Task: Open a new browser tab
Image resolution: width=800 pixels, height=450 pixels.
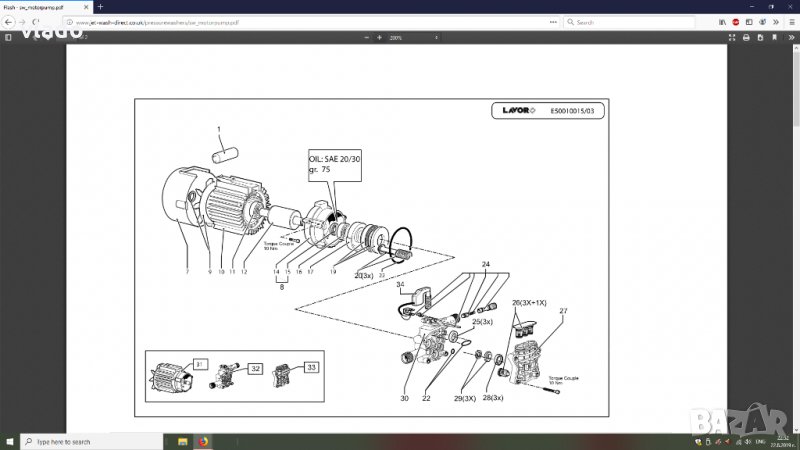Action: click(100, 6)
